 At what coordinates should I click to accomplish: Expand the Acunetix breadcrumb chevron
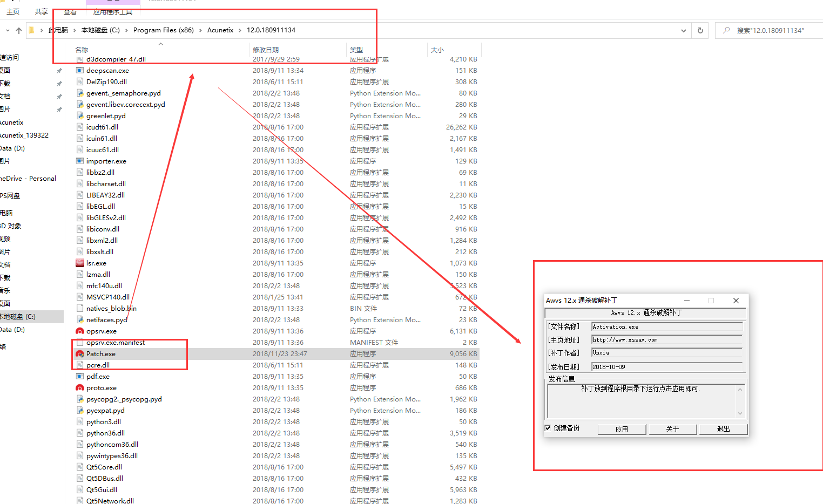pyautogui.click(x=240, y=30)
